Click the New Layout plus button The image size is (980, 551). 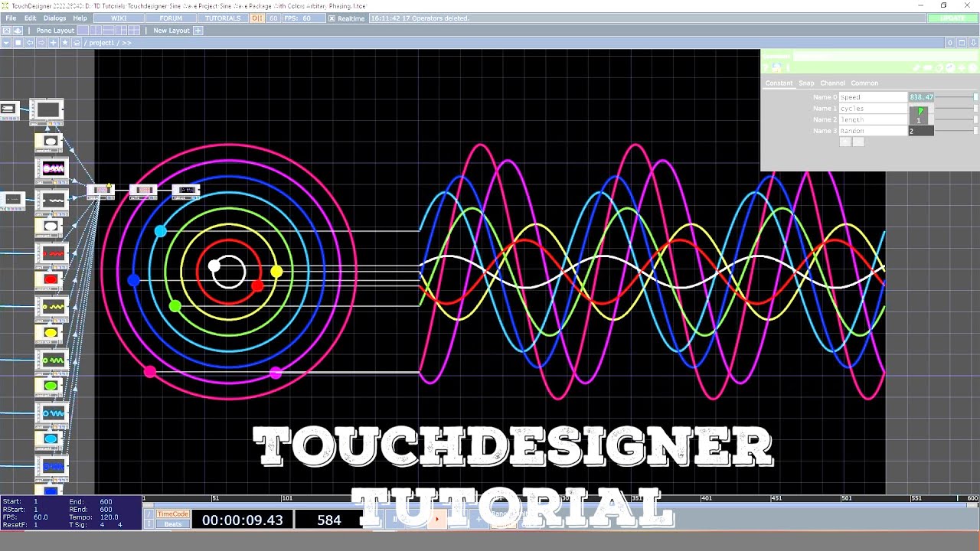pos(198,31)
